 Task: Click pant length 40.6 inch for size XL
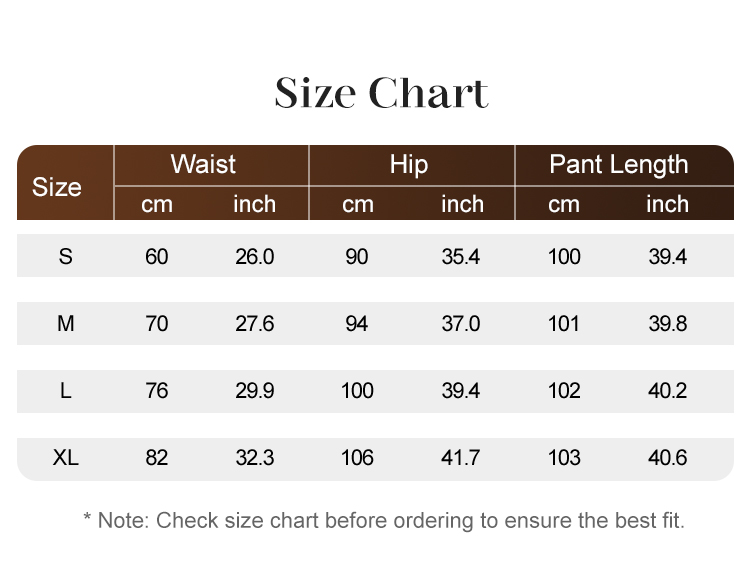coord(667,458)
